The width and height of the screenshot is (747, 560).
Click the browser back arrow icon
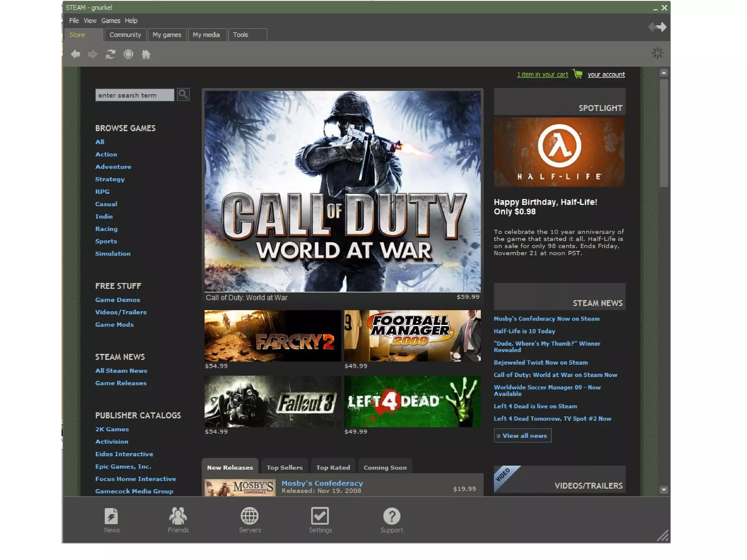[x=76, y=54]
